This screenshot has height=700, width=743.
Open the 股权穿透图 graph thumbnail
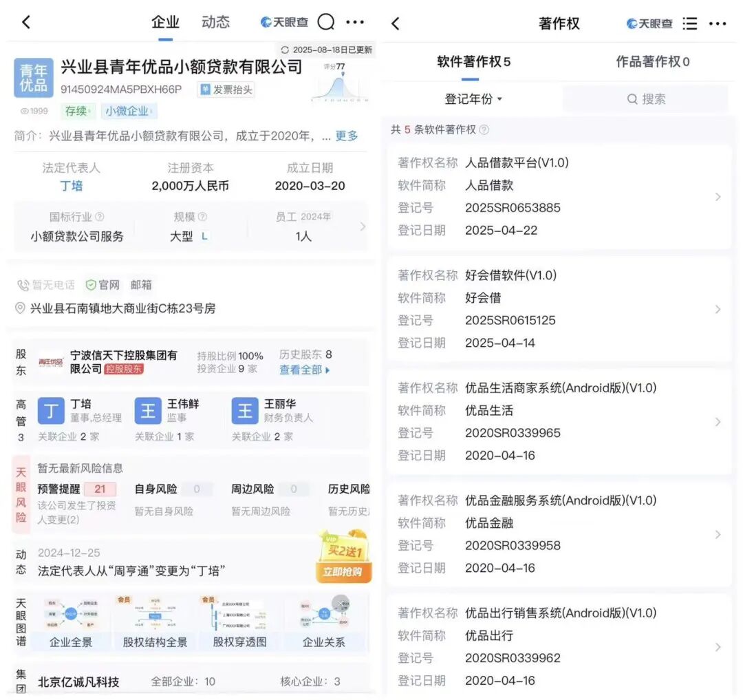click(x=239, y=622)
